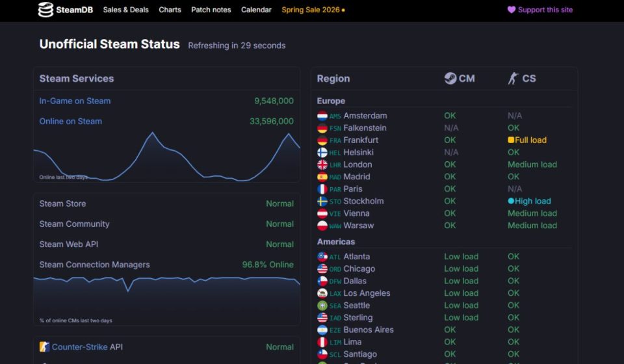This screenshot has height=364, width=624.
Task: Click Vienna's Medium load status
Action: click(x=532, y=213)
